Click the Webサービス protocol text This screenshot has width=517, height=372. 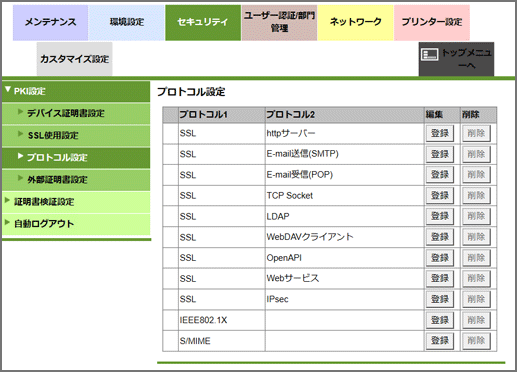click(x=293, y=278)
